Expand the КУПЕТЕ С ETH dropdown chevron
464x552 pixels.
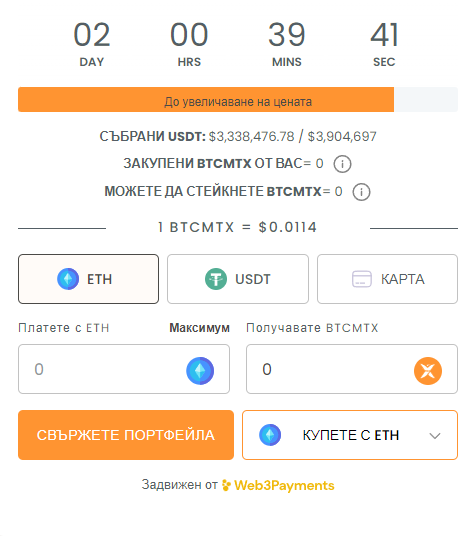point(435,436)
